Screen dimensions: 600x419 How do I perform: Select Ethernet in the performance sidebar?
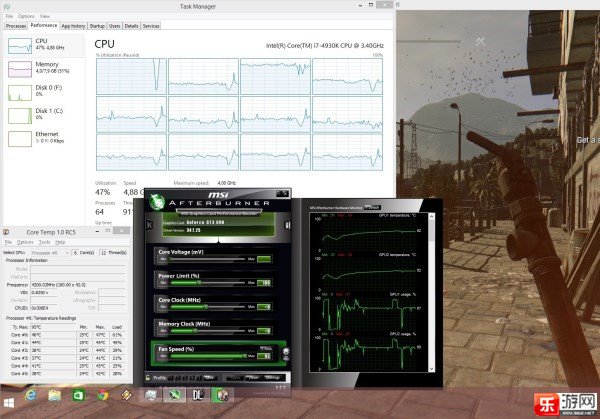click(x=44, y=139)
